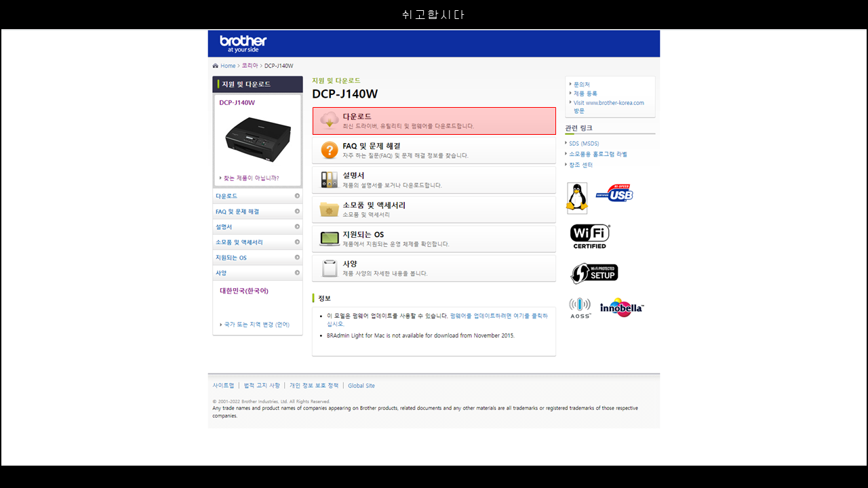Open the sidebar 지원되는 OS item
This screenshot has height=488, width=868.
[x=258, y=258]
